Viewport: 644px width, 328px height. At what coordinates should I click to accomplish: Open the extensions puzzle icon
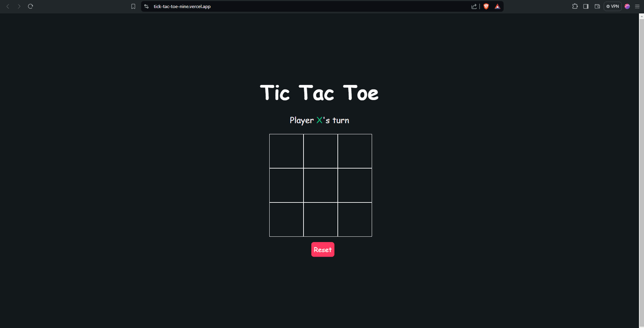pos(575,6)
